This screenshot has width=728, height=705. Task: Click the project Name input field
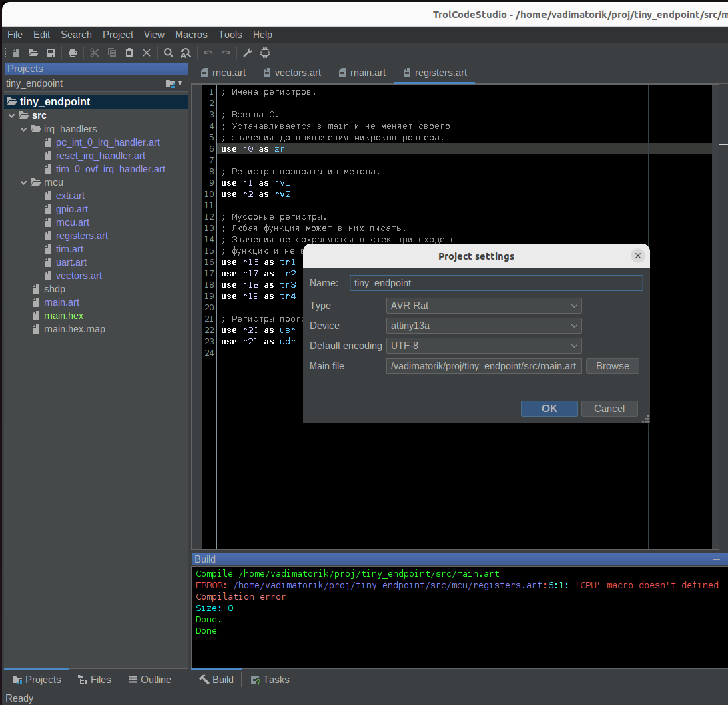click(x=496, y=283)
